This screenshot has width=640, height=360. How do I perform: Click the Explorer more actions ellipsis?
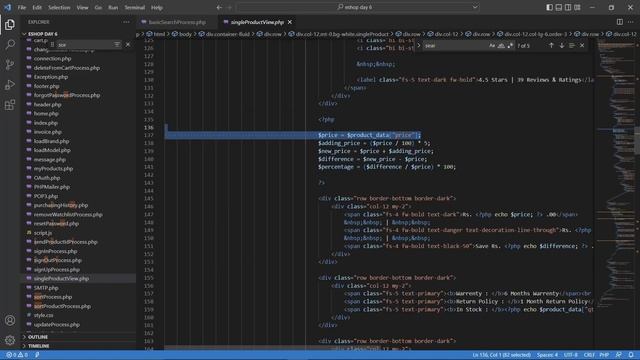126,22
